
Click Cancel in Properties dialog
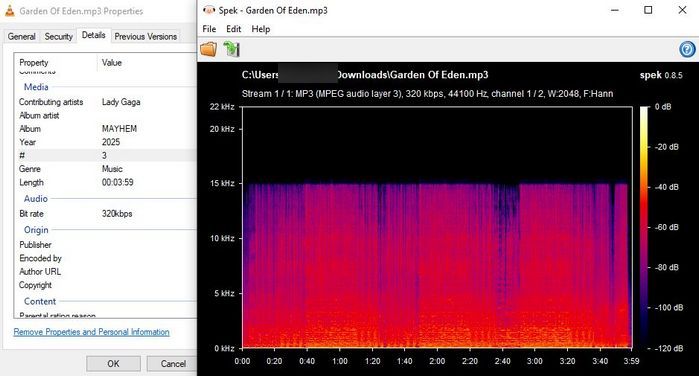pyautogui.click(x=173, y=364)
